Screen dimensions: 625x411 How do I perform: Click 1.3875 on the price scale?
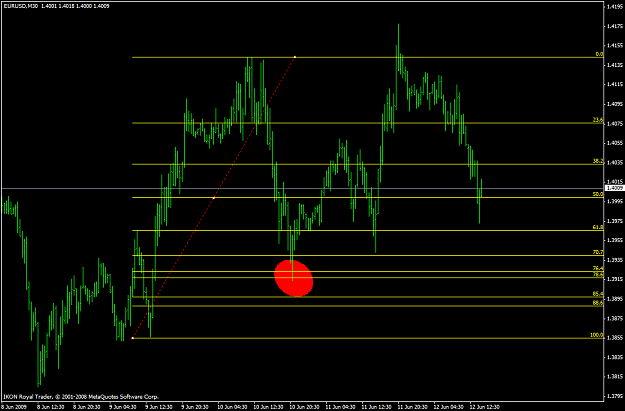tap(615, 318)
